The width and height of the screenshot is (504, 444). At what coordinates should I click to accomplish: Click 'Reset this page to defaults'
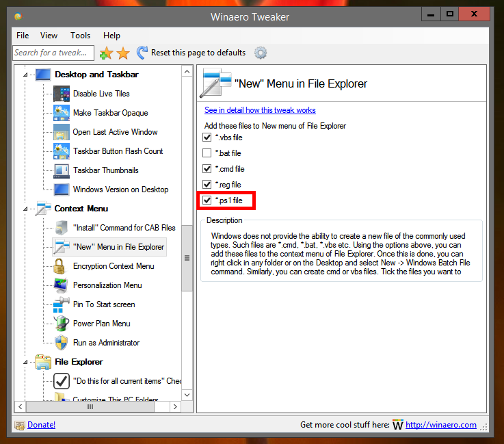tap(198, 53)
